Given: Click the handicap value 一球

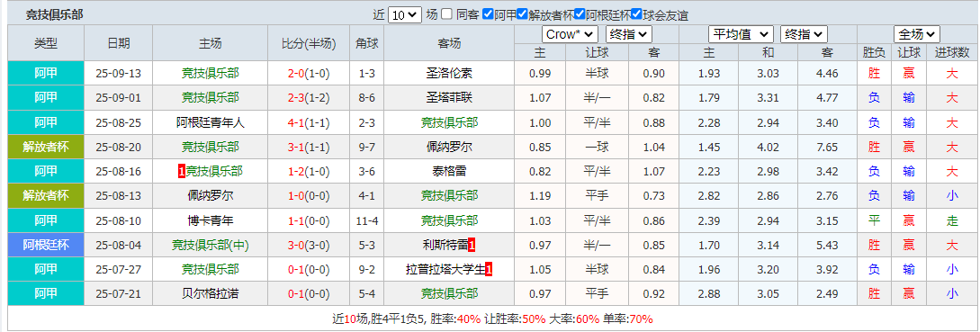Looking at the screenshot, I should click(597, 147).
